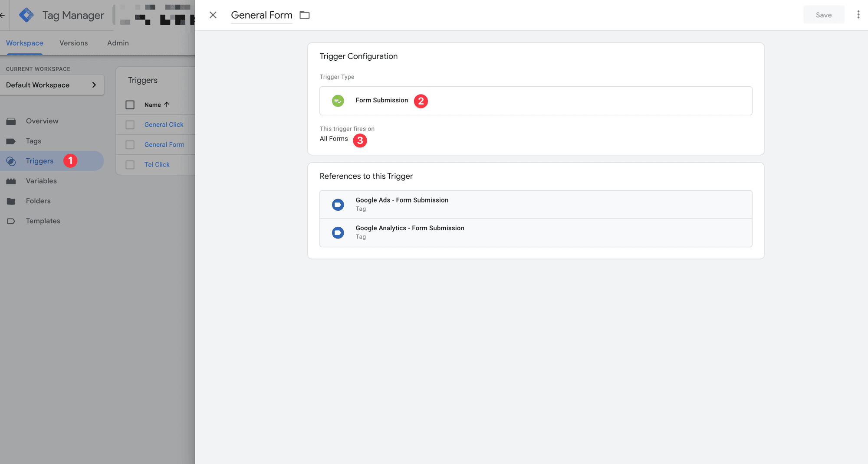This screenshot has width=868, height=464.
Task: Open the Google Analytics - Form Submission tag
Action: (536, 233)
